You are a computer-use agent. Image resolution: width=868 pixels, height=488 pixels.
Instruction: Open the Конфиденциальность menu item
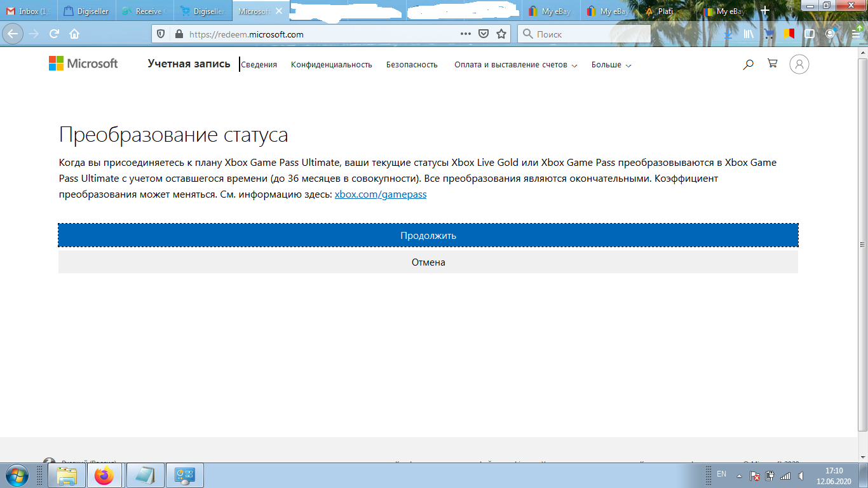click(x=332, y=64)
